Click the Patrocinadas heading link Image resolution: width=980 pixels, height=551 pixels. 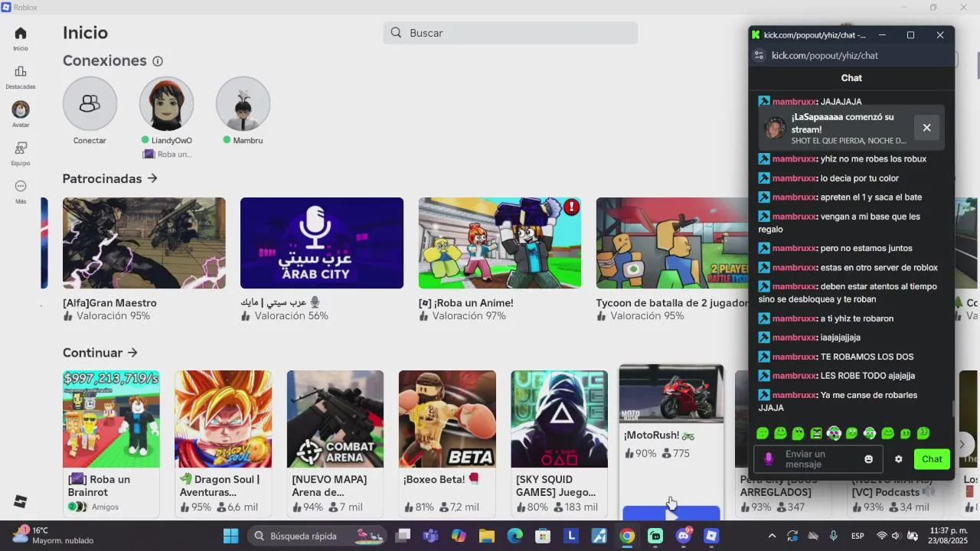point(103,178)
